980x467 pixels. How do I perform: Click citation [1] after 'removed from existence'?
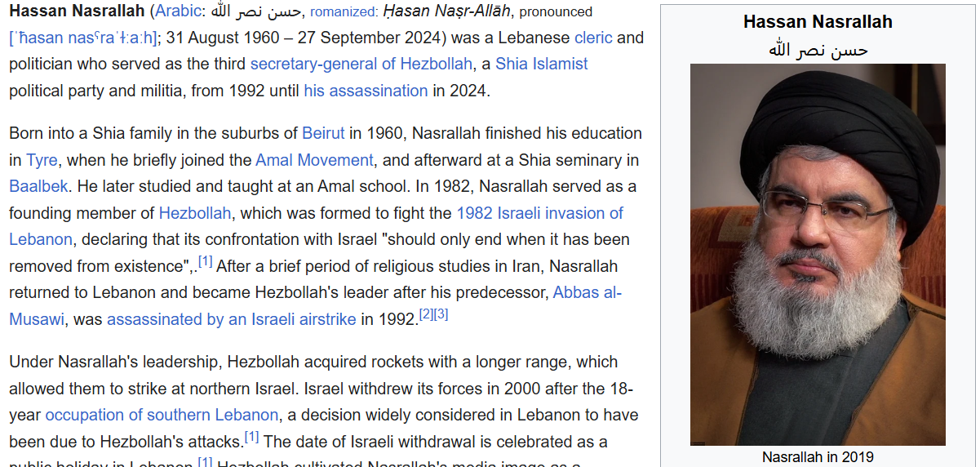(206, 262)
